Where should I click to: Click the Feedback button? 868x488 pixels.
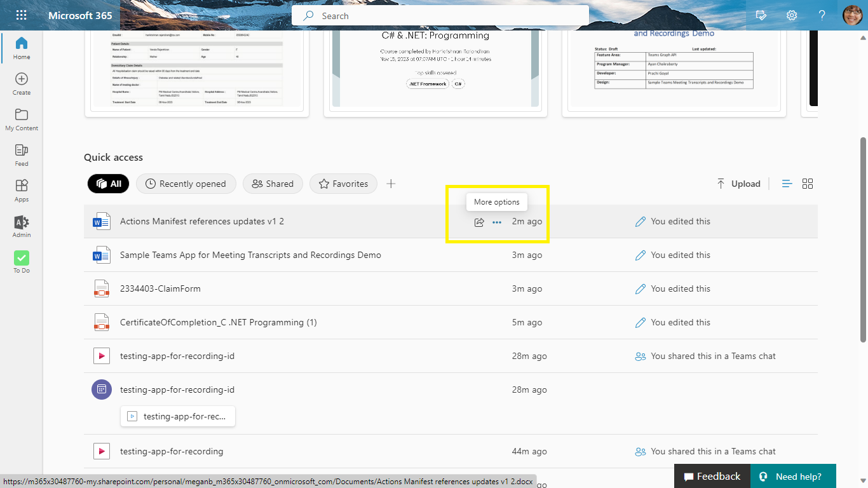712,476
